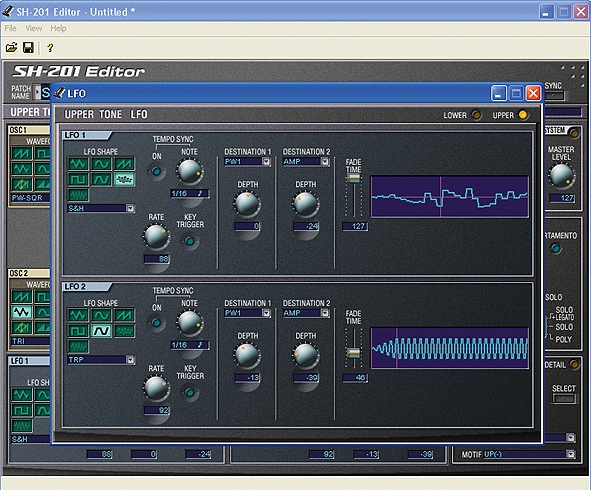Open the View menu

34,28
